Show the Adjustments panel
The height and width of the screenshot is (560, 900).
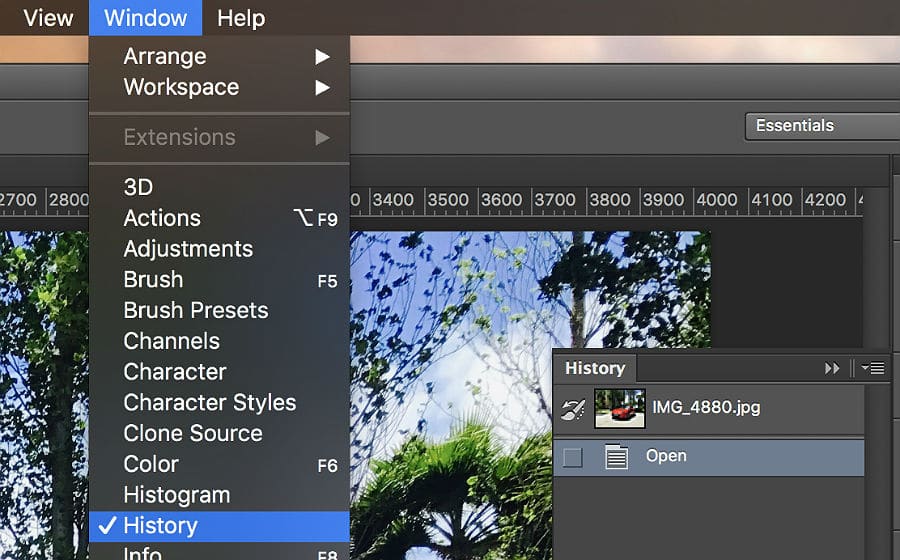[x=219, y=249]
